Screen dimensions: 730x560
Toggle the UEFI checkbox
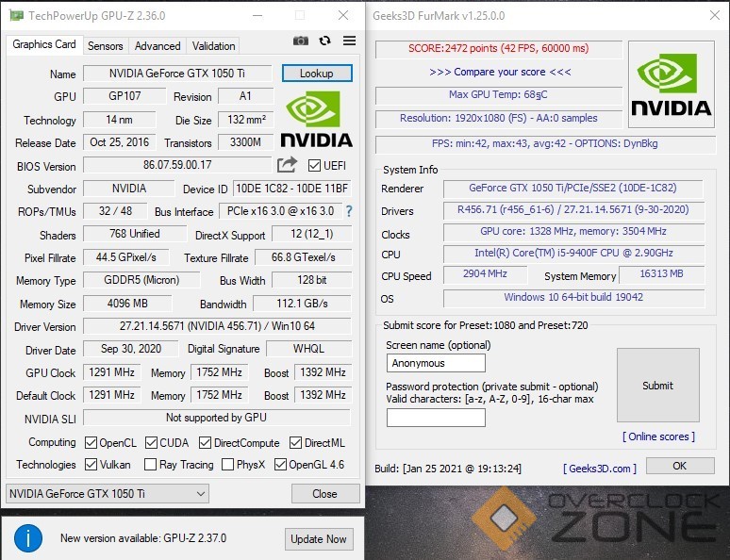coord(314,166)
